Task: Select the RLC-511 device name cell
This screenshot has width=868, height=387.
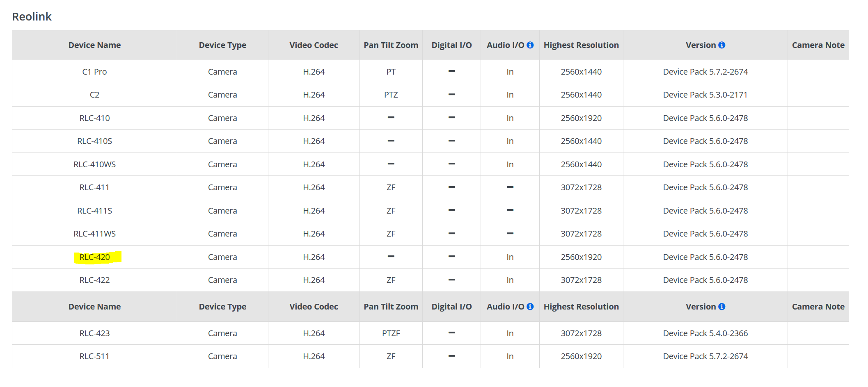Action: pos(94,356)
